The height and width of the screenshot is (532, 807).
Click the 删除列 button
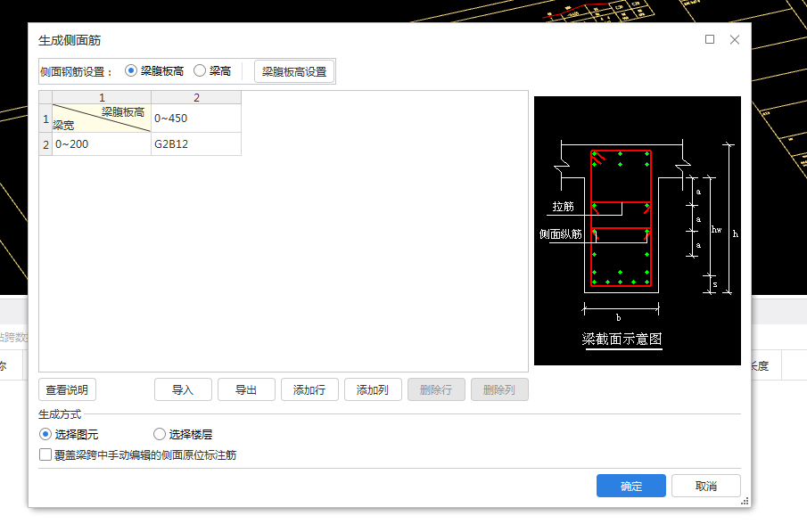tap(499, 389)
